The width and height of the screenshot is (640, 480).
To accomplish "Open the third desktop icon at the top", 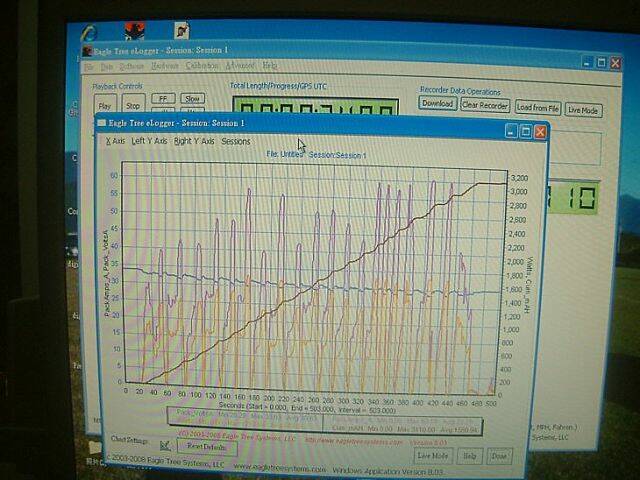I will click(x=182, y=31).
